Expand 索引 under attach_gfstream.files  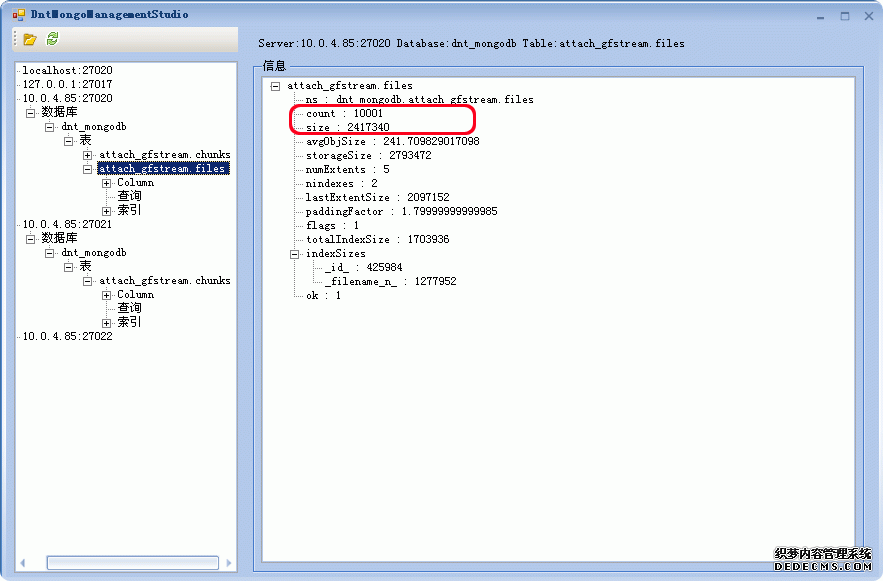click(107, 211)
